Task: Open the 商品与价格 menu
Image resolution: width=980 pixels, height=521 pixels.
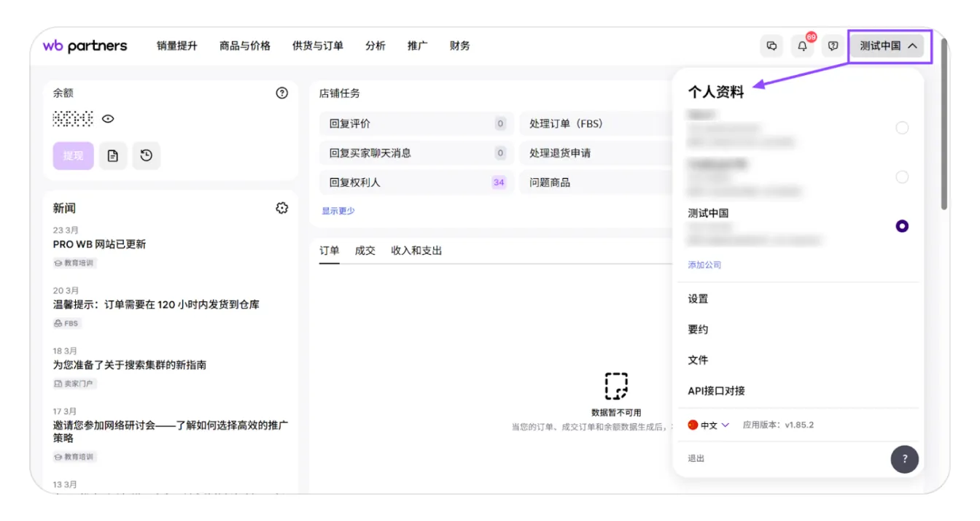Action: pos(245,46)
